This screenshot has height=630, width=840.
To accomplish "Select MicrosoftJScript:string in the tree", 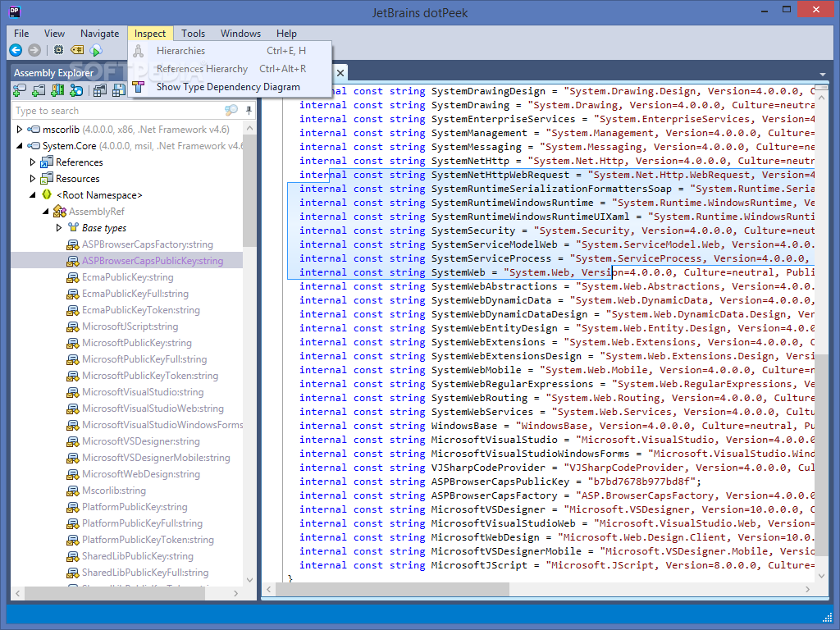I will point(130,326).
